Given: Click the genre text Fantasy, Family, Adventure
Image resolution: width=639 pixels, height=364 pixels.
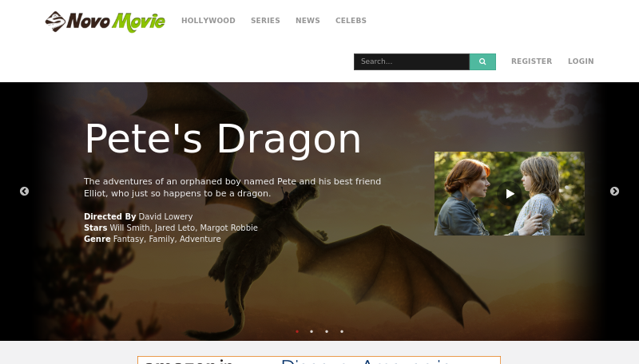Looking at the screenshot, I should pyautogui.click(x=167, y=239).
